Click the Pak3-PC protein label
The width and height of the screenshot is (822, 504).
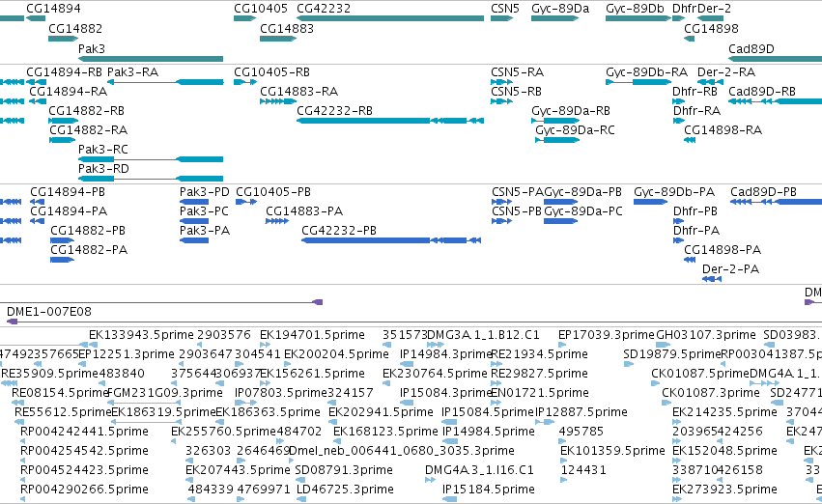(204, 211)
